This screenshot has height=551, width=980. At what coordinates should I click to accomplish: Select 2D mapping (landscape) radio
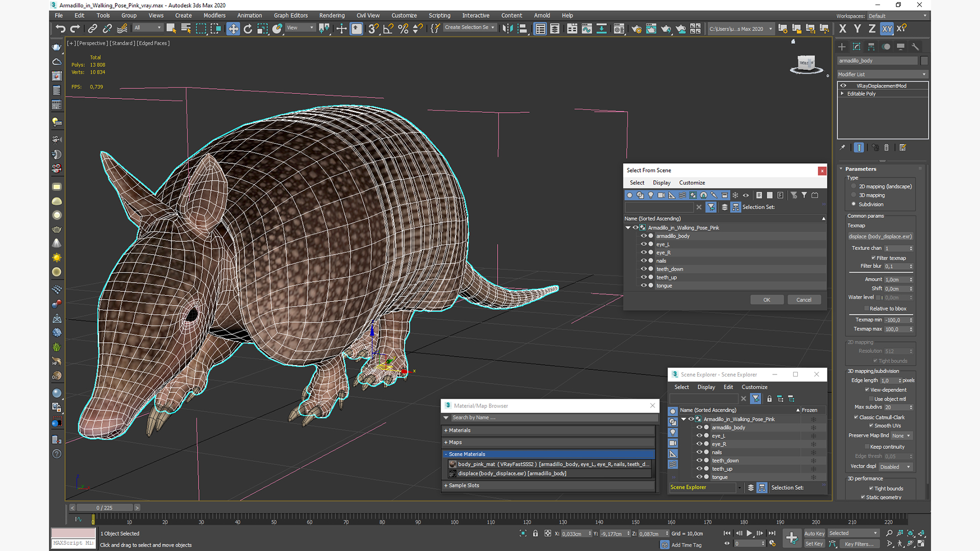click(x=853, y=186)
